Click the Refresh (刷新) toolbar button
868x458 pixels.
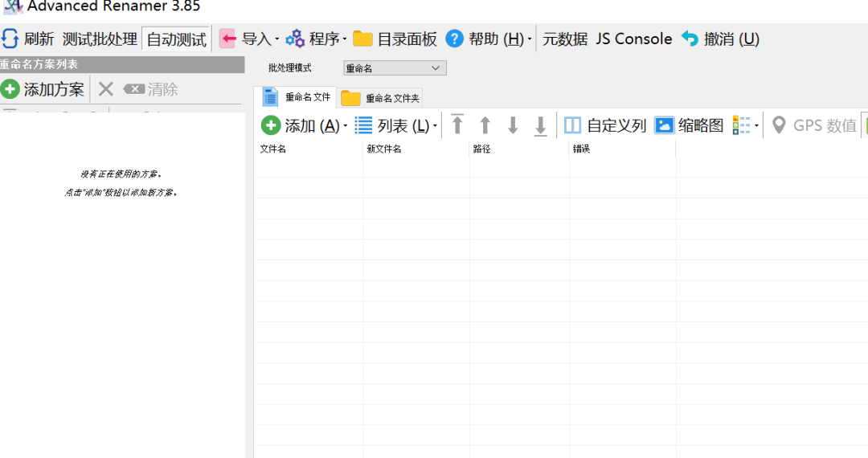coord(27,39)
